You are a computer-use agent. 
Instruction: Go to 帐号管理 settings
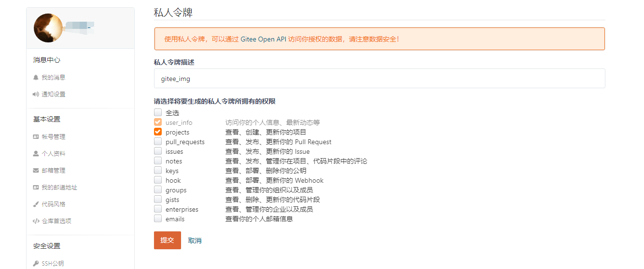(x=53, y=137)
